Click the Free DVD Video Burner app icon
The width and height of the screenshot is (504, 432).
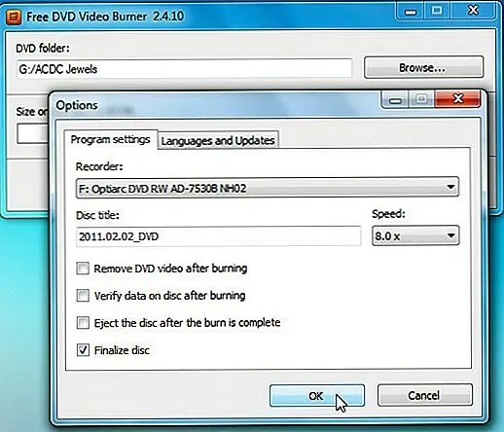tap(14, 17)
